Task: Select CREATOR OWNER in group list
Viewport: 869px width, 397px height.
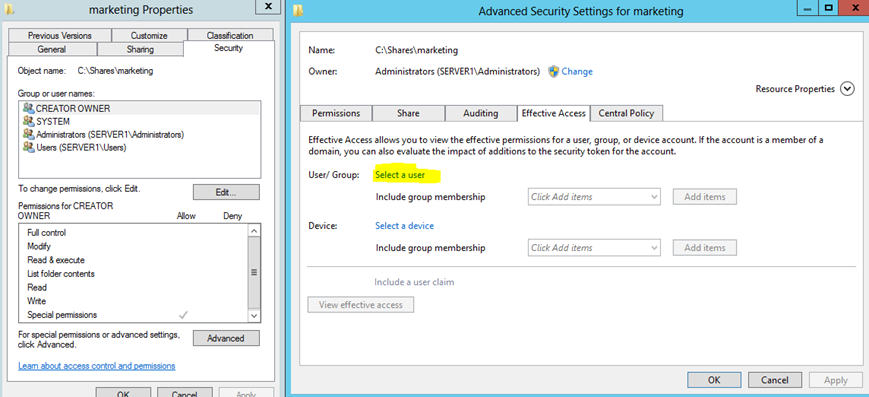Action: 140,108
